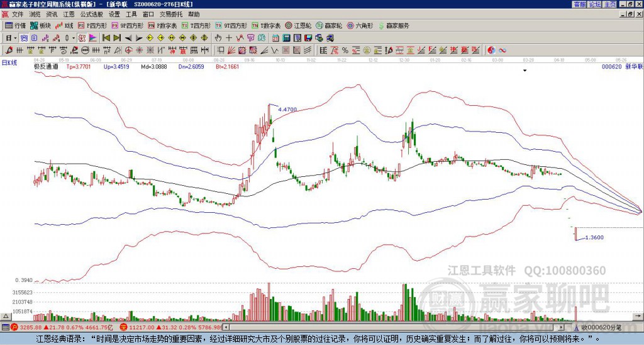Open the 帮助 menu
644x345 pixels.
[x=194, y=14]
